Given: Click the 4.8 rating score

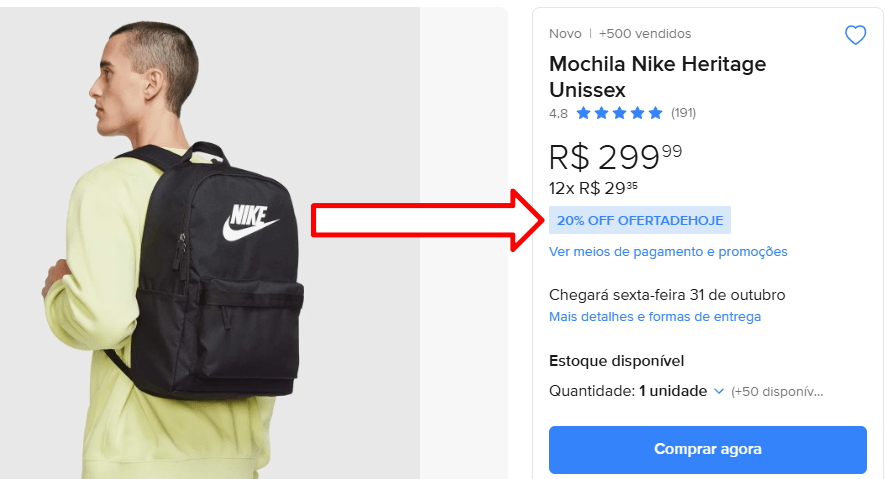Looking at the screenshot, I should pos(558,113).
